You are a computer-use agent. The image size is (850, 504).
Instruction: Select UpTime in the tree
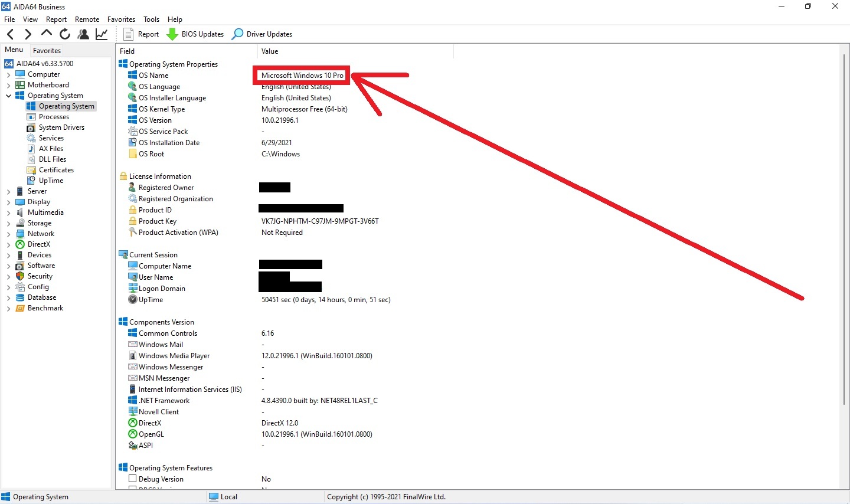(x=51, y=181)
